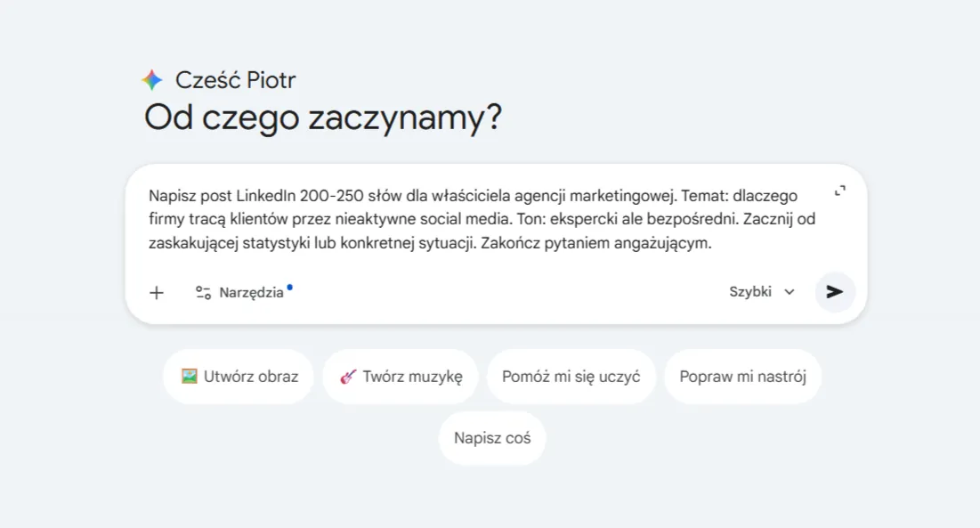This screenshot has height=528, width=980.
Task: Click the Cześć Piotr greeting text
Action: tap(235, 80)
